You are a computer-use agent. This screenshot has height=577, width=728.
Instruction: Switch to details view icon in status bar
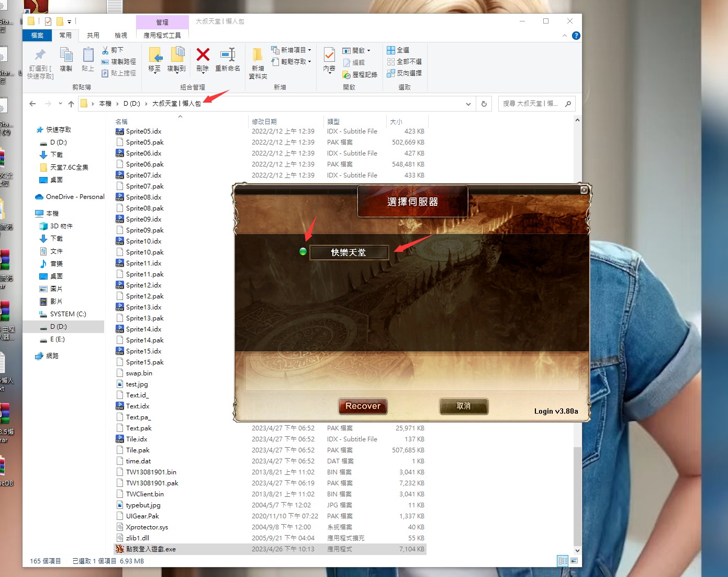click(x=563, y=561)
